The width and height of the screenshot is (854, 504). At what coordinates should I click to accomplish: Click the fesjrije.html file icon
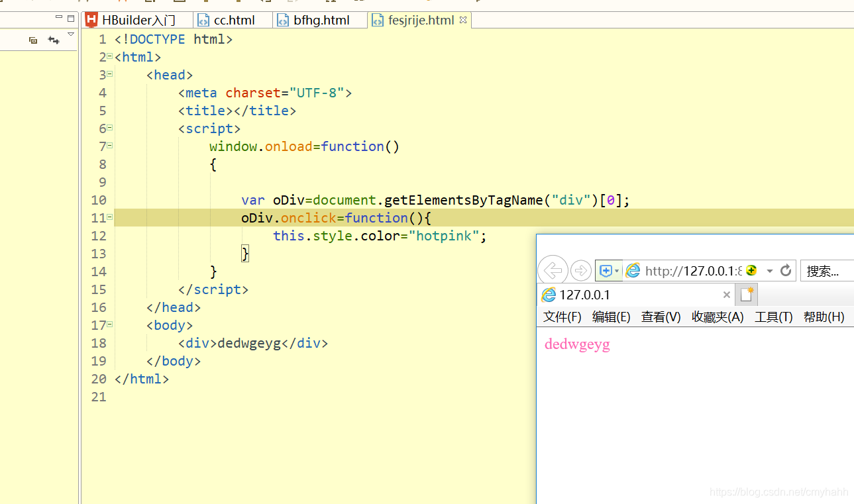pyautogui.click(x=378, y=20)
